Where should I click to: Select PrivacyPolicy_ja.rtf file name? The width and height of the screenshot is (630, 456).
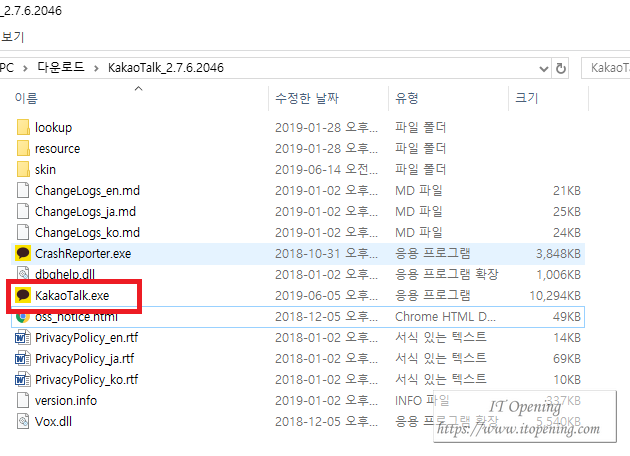(x=84, y=358)
